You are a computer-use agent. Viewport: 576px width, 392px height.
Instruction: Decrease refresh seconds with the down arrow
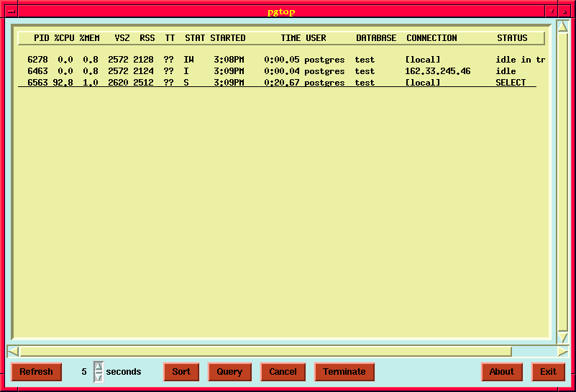click(99, 377)
